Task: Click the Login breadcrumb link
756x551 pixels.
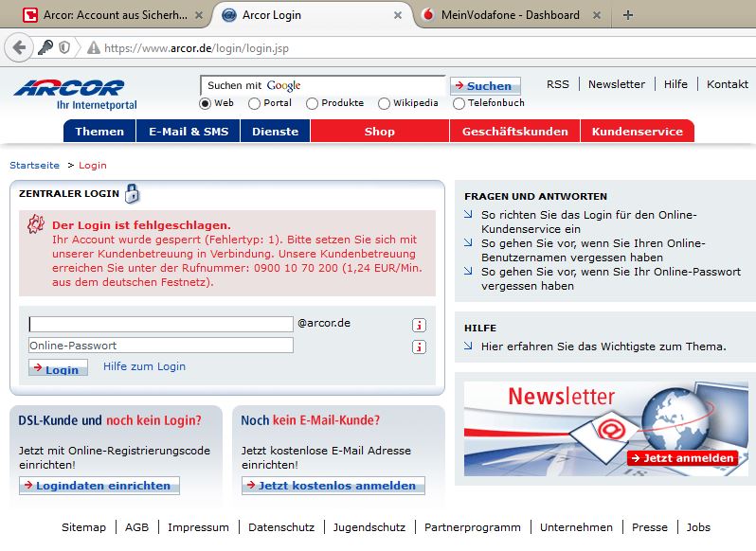Action: click(x=93, y=165)
